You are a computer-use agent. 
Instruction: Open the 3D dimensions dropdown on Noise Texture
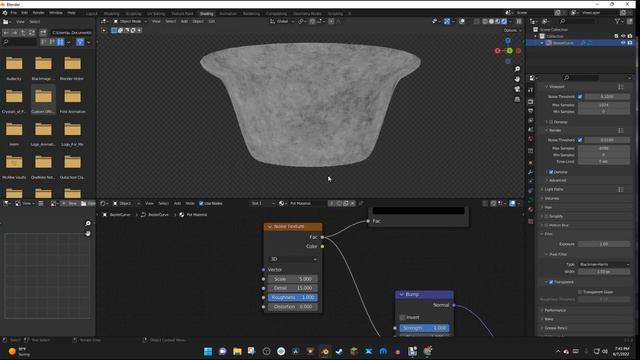[293, 259]
